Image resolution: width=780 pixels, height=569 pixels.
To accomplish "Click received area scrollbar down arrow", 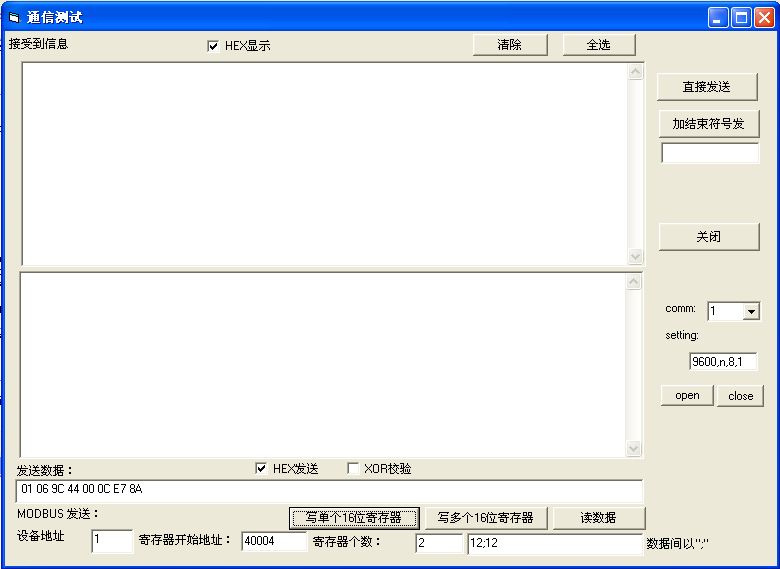I will 635,257.
